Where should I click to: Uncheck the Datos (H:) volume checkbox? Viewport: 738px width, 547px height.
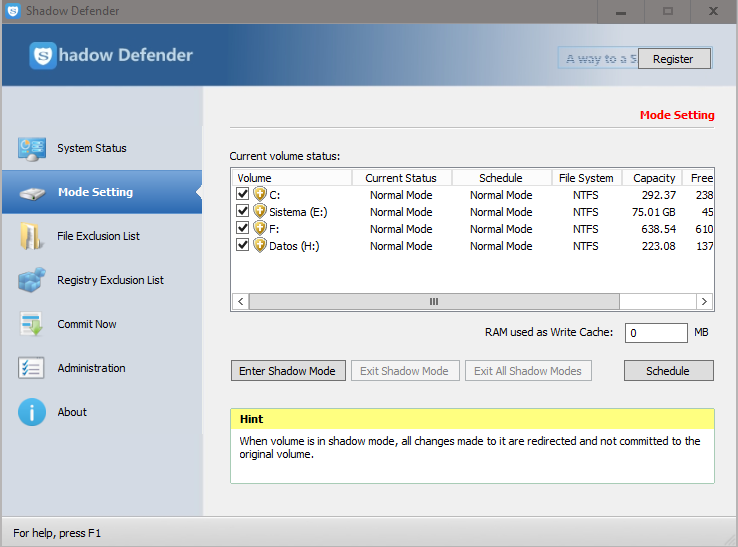(242, 246)
